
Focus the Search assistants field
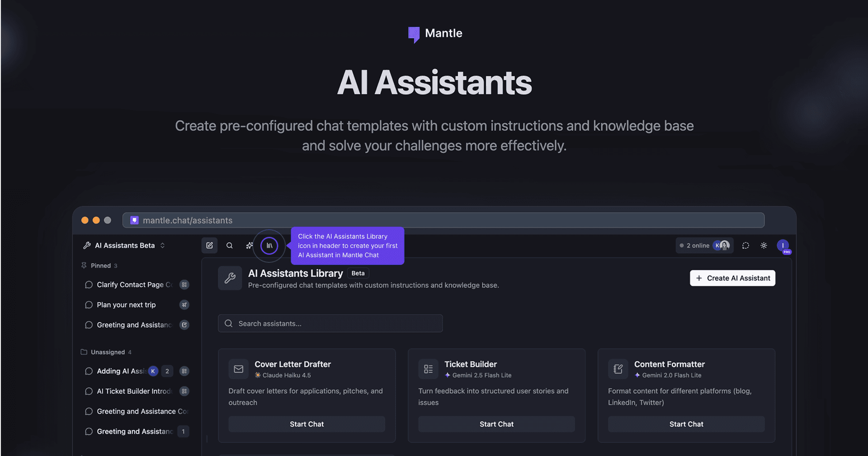point(330,323)
